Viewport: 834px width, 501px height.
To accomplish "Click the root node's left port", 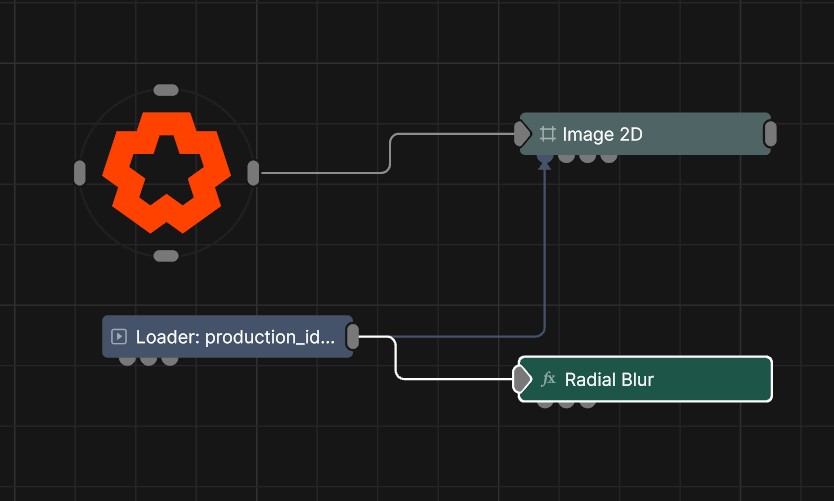I will point(80,173).
